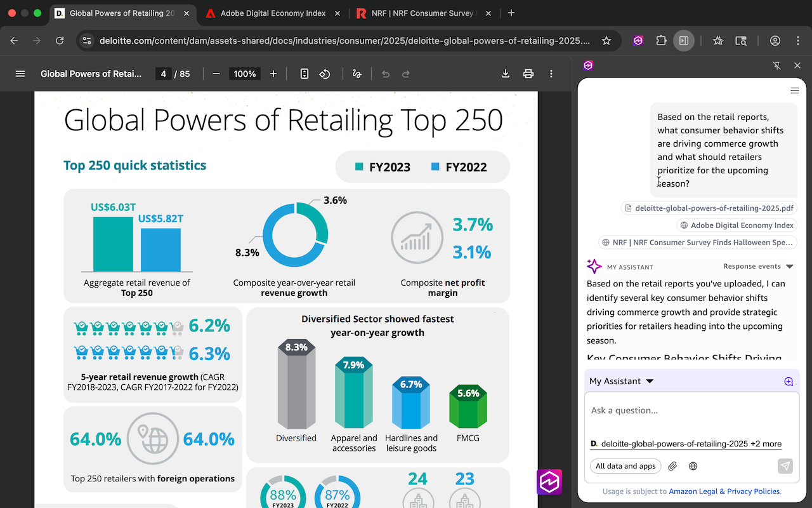Image resolution: width=812 pixels, height=508 pixels.
Task: Open the PDF draw annotation tool
Action: click(357, 74)
